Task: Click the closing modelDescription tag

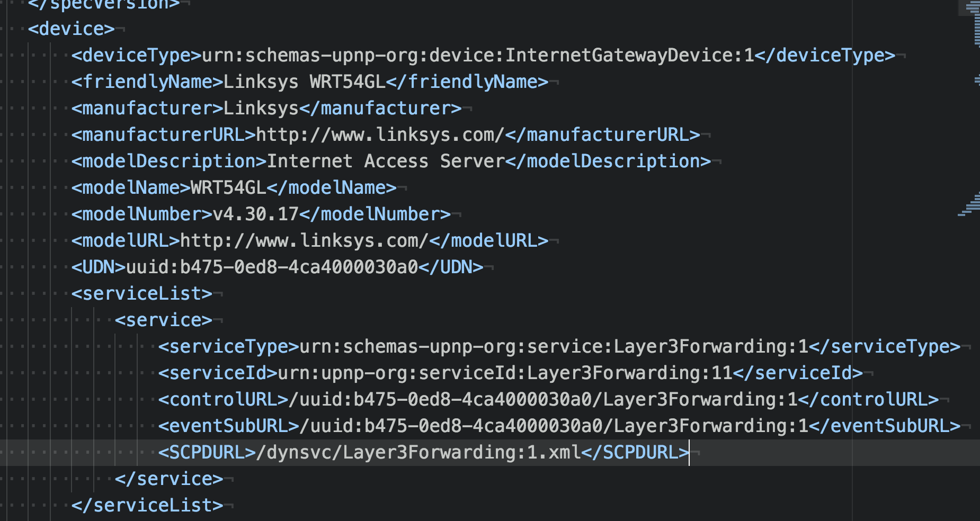Action: [x=608, y=161]
